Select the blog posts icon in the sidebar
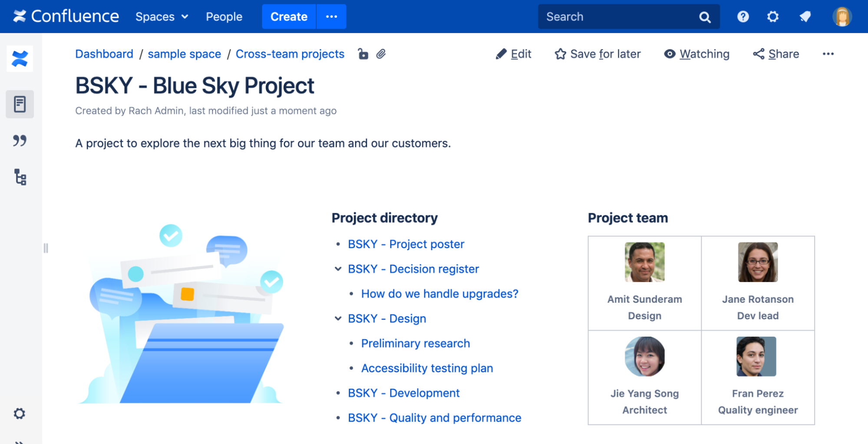Screen dimensions: 868x444 pos(20,141)
